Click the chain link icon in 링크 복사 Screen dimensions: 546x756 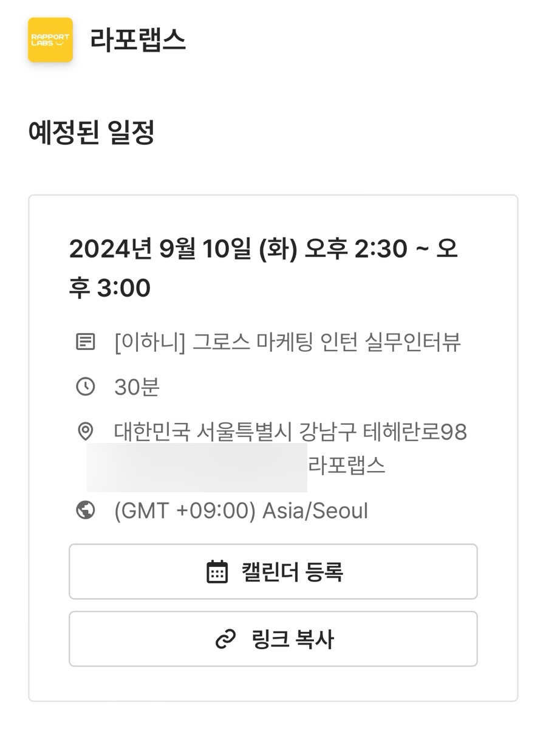(x=225, y=639)
